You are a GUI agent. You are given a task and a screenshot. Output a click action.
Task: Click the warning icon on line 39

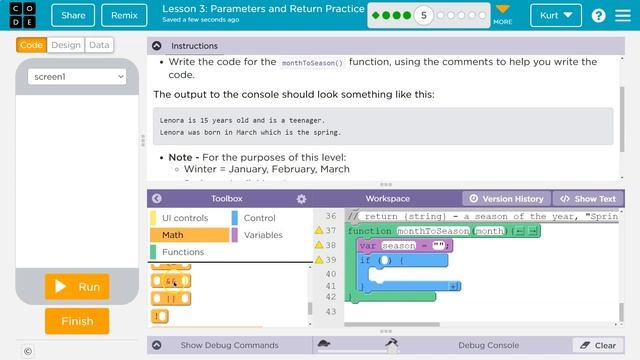click(319, 260)
